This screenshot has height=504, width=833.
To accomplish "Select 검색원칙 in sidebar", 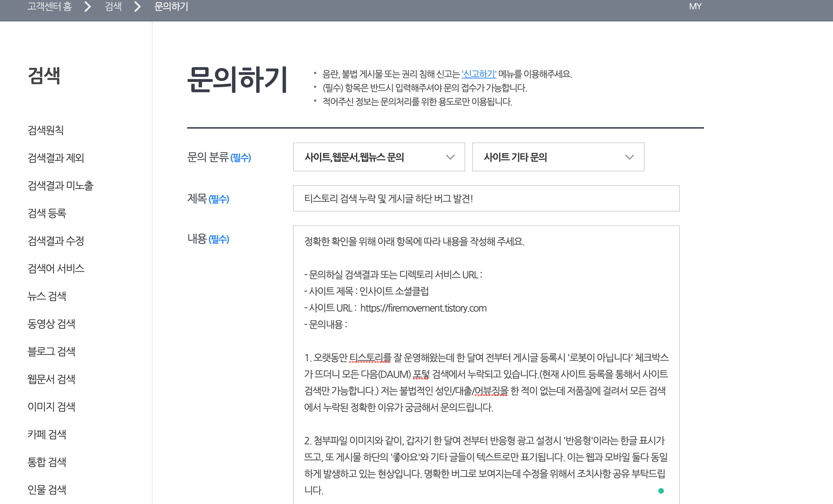I will click(46, 130).
